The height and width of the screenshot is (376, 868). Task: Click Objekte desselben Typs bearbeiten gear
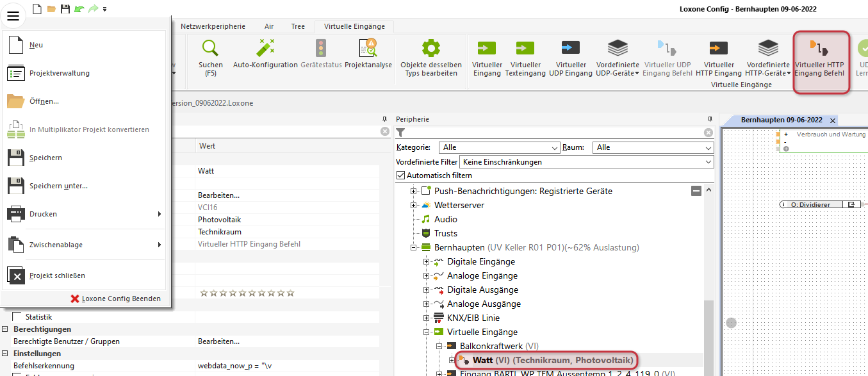click(431, 48)
